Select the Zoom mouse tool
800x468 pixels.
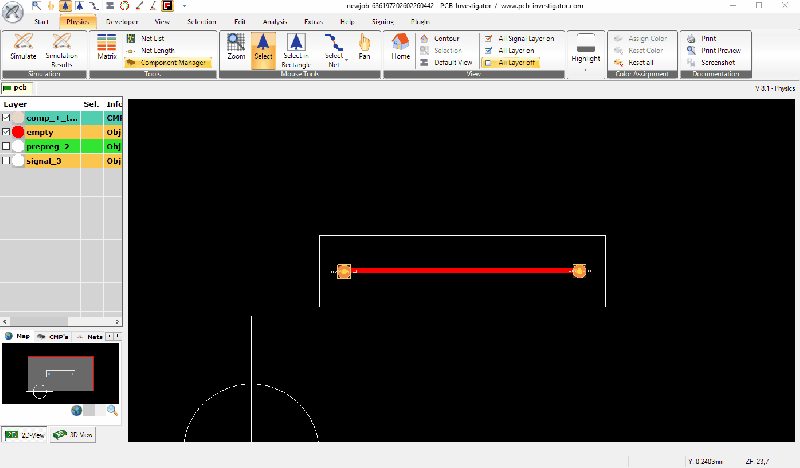(236, 47)
